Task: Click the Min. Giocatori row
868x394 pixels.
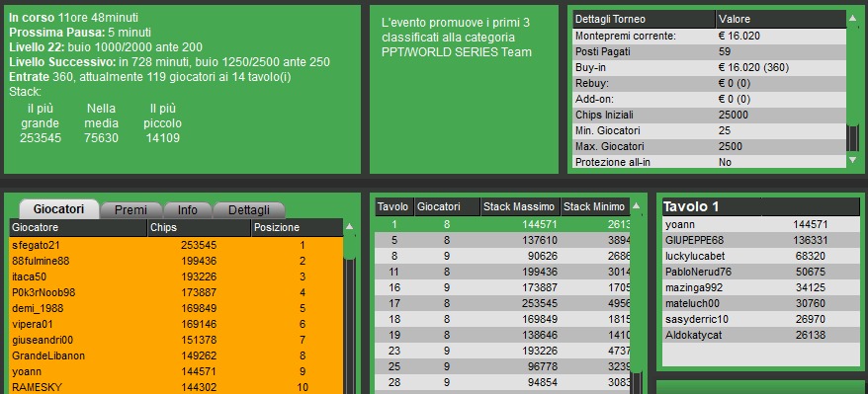Action: click(x=709, y=131)
